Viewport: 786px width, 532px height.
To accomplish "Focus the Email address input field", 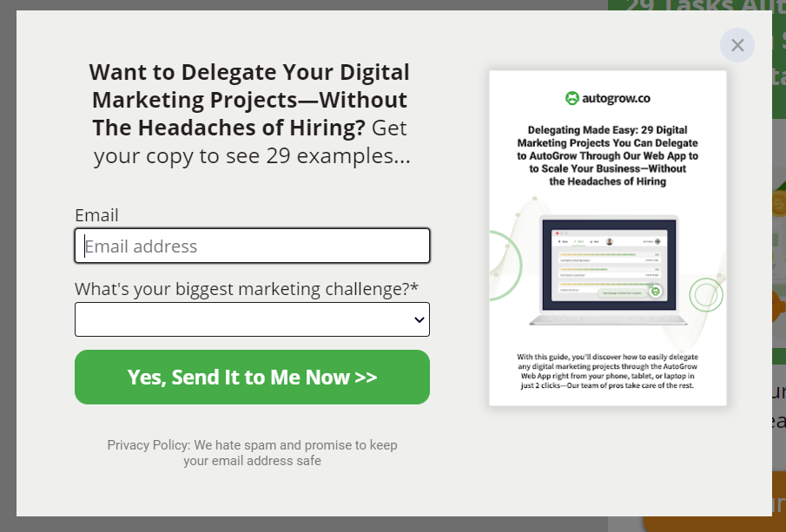I will point(252,246).
